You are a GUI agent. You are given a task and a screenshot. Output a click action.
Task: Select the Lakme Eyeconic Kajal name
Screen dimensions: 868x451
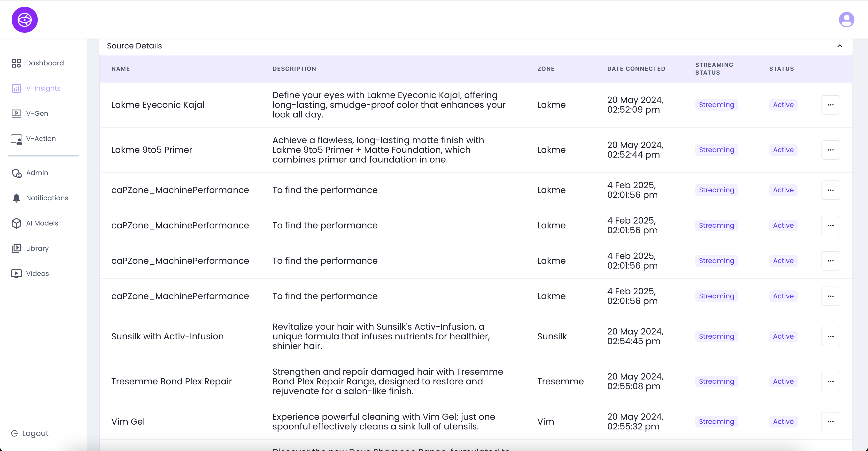tap(158, 105)
